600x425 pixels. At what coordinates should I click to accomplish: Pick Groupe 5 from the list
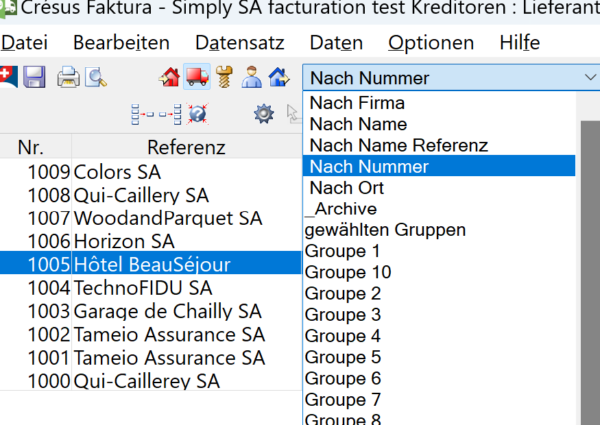click(x=439, y=357)
